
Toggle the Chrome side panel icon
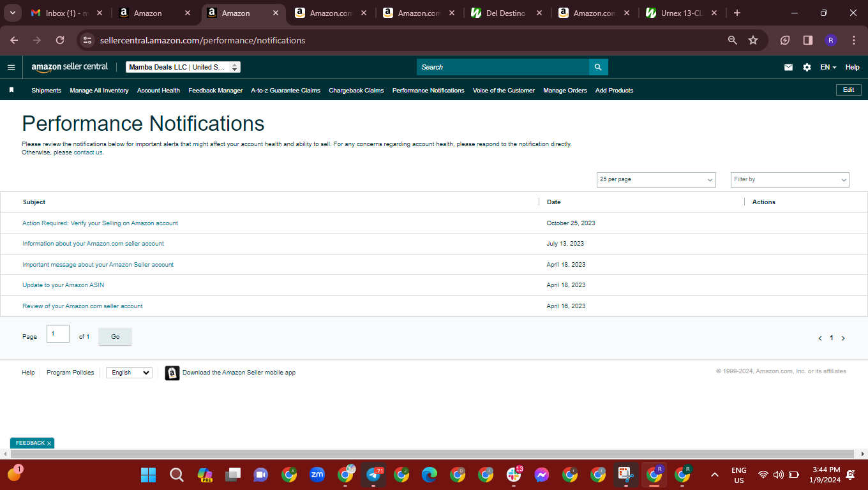[x=808, y=40]
